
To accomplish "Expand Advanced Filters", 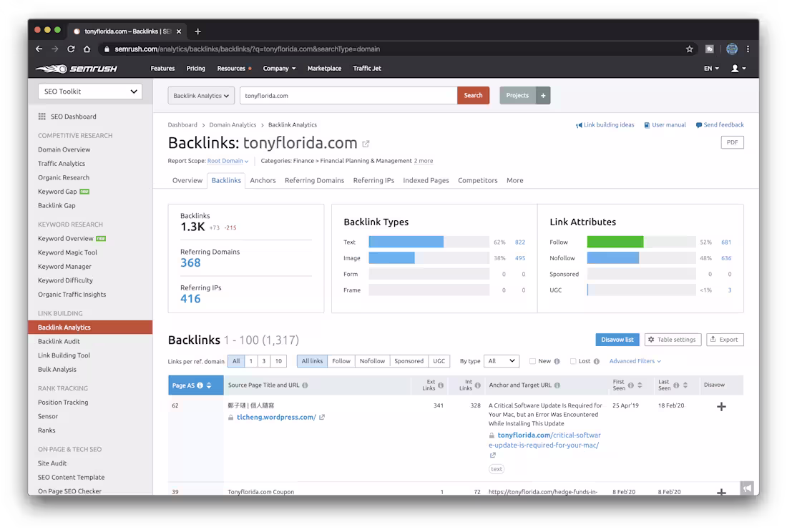I will 635,361.
